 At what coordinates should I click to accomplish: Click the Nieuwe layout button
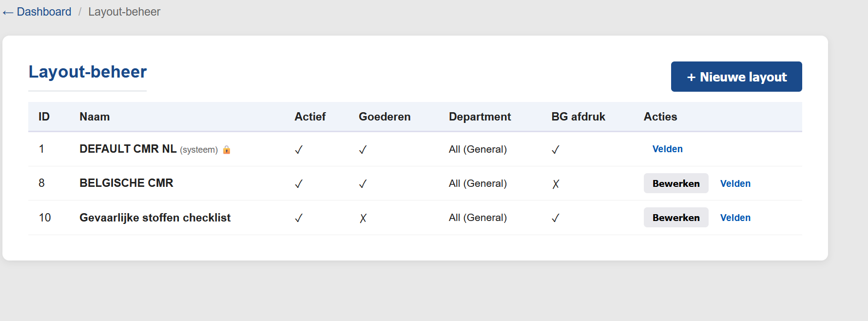pyautogui.click(x=736, y=77)
